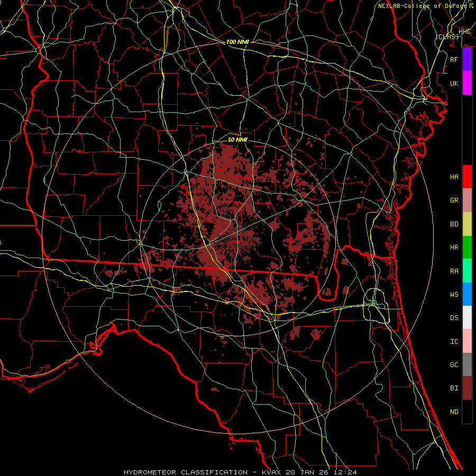
Task: Click the UK magenta legend swatch
Action: tap(467, 83)
